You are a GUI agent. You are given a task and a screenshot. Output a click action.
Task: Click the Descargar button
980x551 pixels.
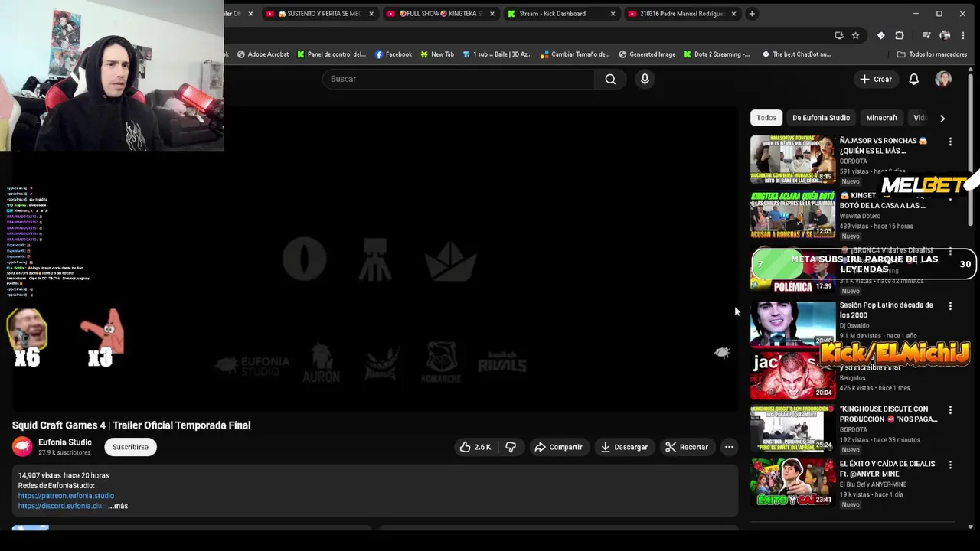pyautogui.click(x=624, y=447)
